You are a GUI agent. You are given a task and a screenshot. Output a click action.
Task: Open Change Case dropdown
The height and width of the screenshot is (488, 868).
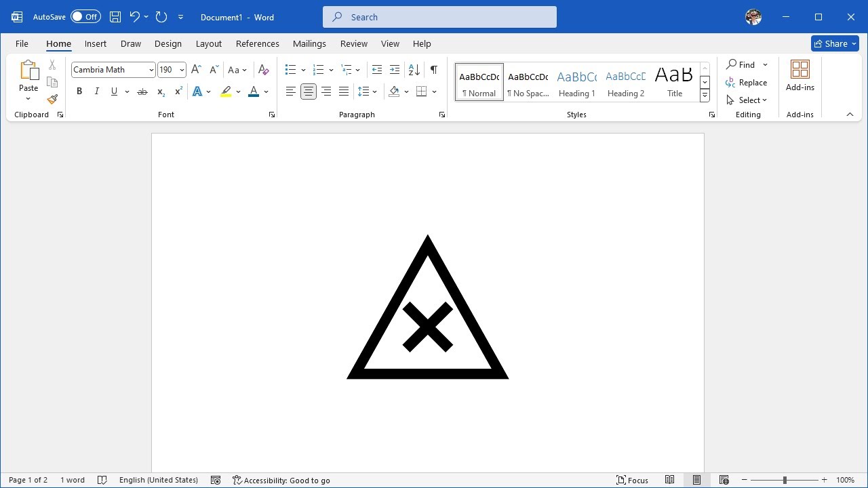click(237, 70)
